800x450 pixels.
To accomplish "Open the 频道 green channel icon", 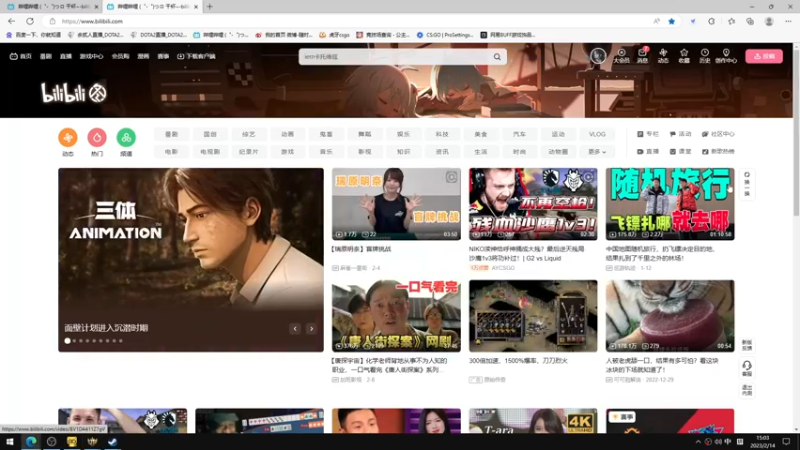I will tap(126, 137).
